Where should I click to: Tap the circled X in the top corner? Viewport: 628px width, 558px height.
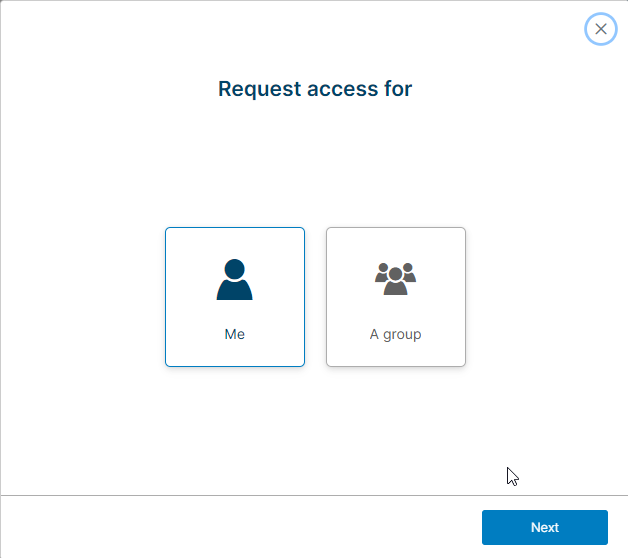point(600,29)
